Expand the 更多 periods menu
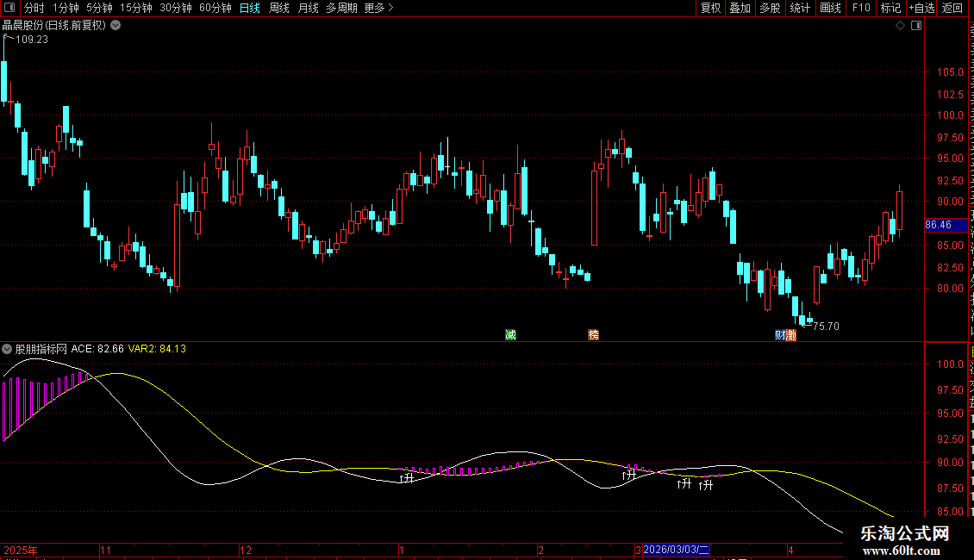 click(x=378, y=8)
